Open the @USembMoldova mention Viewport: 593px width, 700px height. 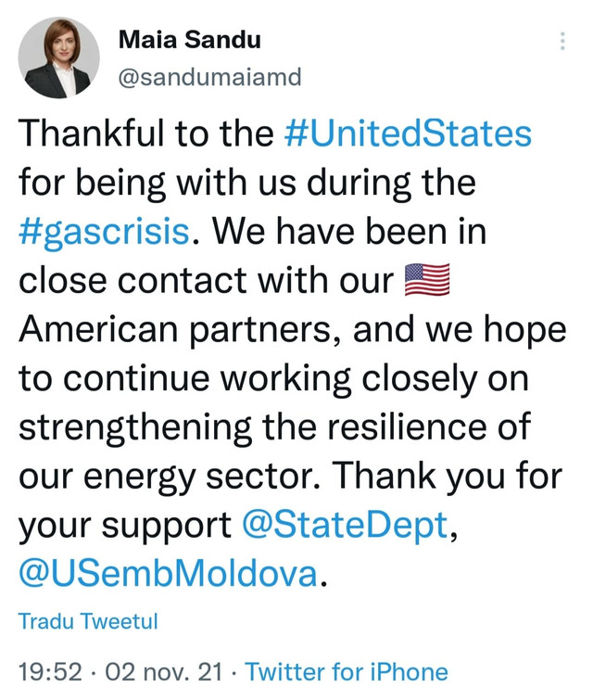[169, 573]
